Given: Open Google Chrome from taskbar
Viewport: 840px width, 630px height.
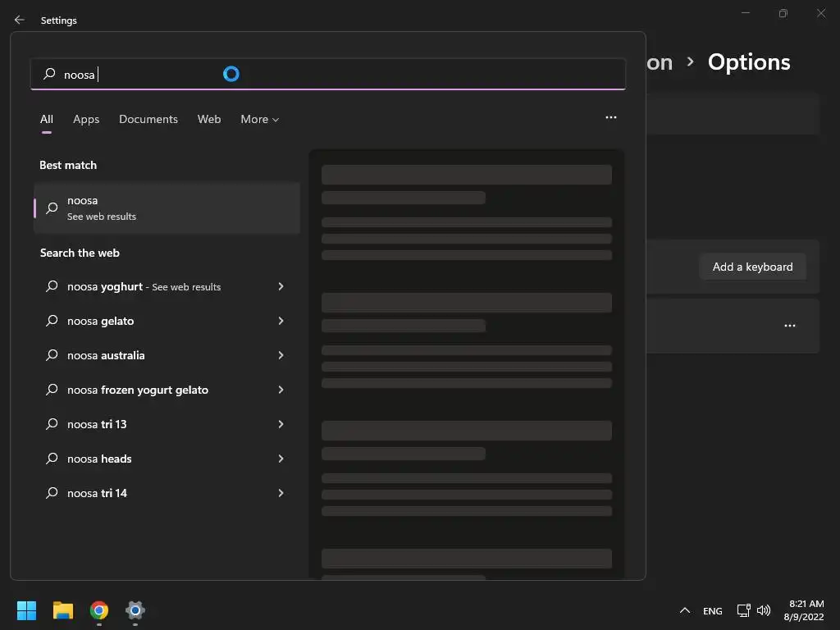Looking at the screenshot, I should 99,610.
